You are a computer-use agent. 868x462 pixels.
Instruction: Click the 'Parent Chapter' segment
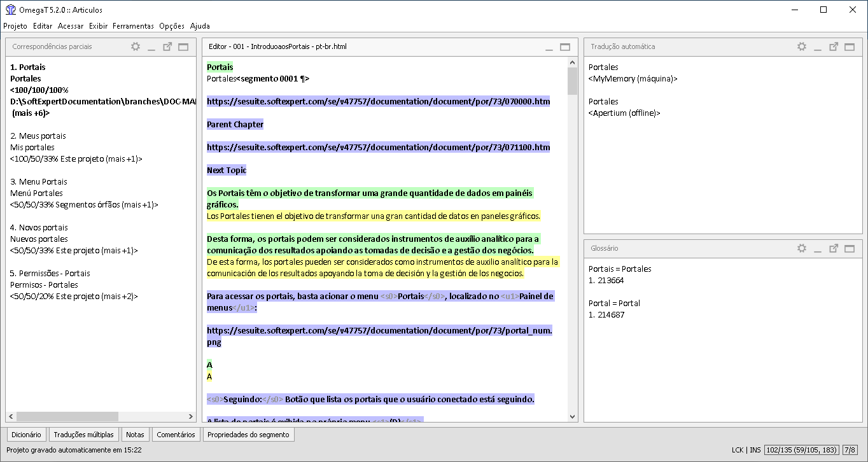[x=235, y=124]
